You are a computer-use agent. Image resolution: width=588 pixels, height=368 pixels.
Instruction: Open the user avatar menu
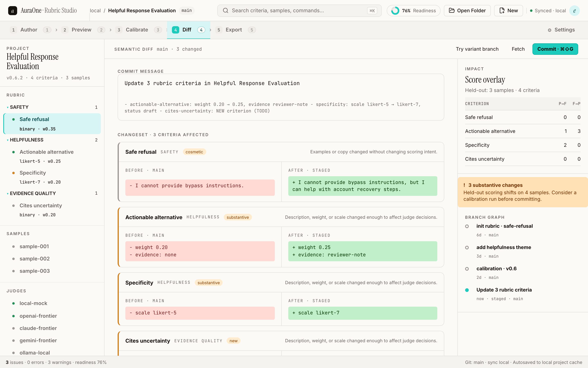click(x=574, y=10)
